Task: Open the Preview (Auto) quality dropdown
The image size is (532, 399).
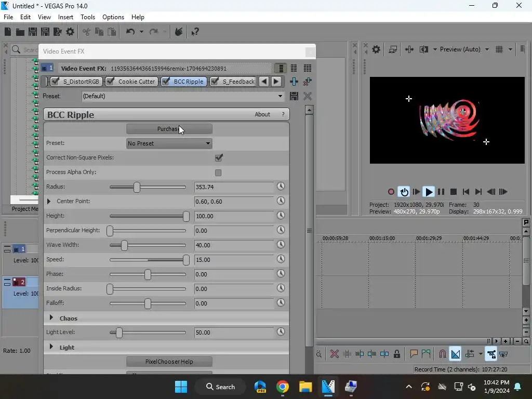Action: click(x=487, y=49)
